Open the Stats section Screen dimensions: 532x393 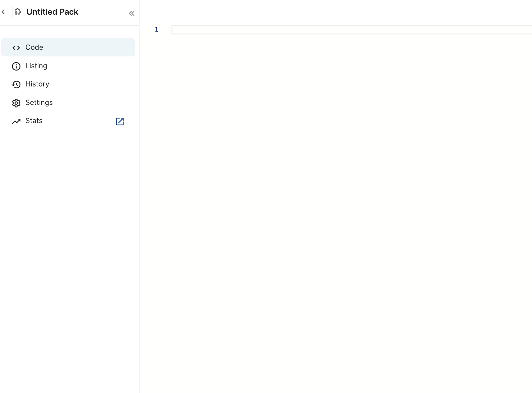tap(68, 121)
